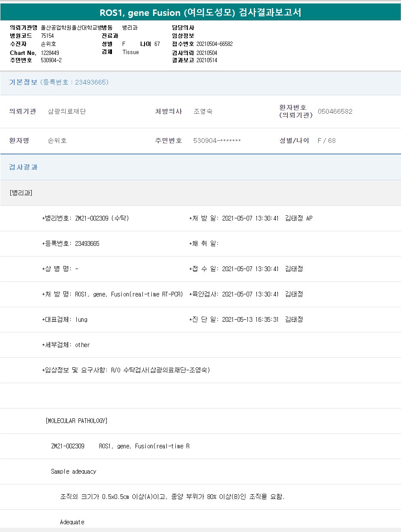The width and height of the screenshot is (401, 532).
Task: Select 처방의사 name 조영숙
Action: 203,112
